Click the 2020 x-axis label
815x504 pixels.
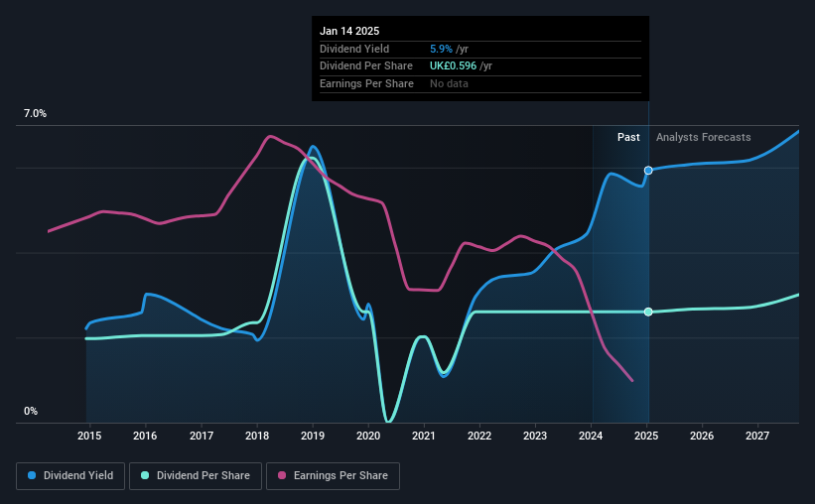(x=368, y=436)
